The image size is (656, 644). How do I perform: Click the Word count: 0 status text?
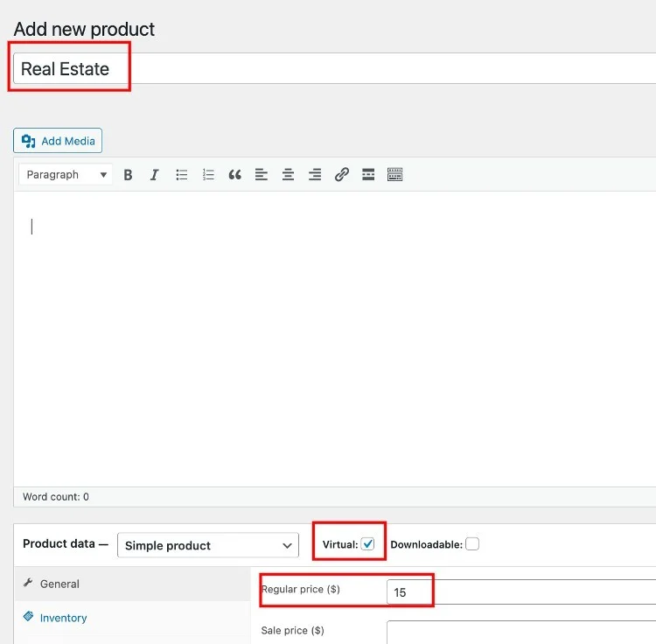(x=56, y=497)
